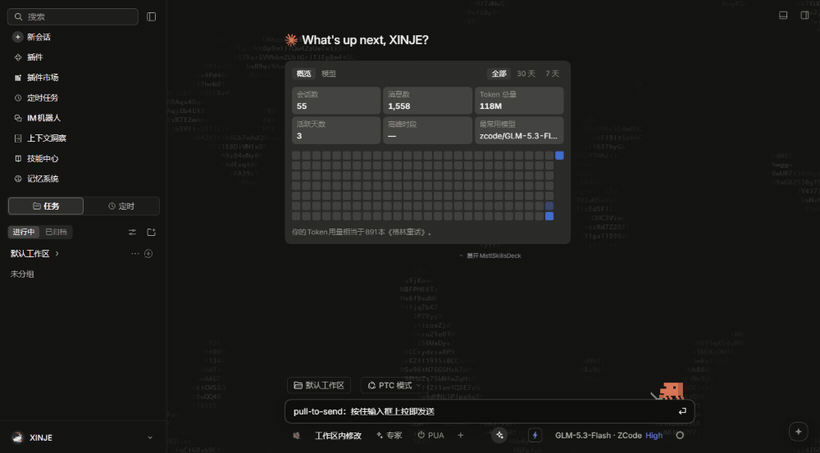Open the PTC 模式 dropdown
Screen dimensions: 820x453
[393, 386]
